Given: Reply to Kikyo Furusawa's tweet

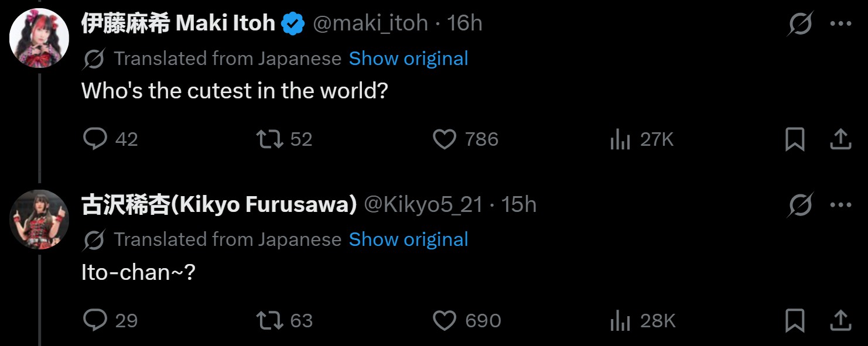Looking at the screenshot, I should 95,320.
